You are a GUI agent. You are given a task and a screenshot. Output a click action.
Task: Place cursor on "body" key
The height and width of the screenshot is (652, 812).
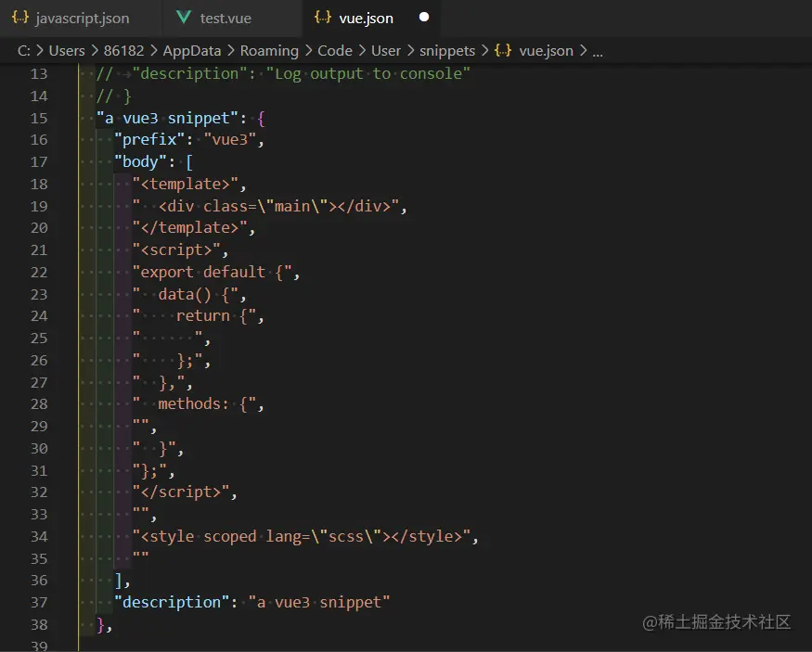(x=140, y=162)
